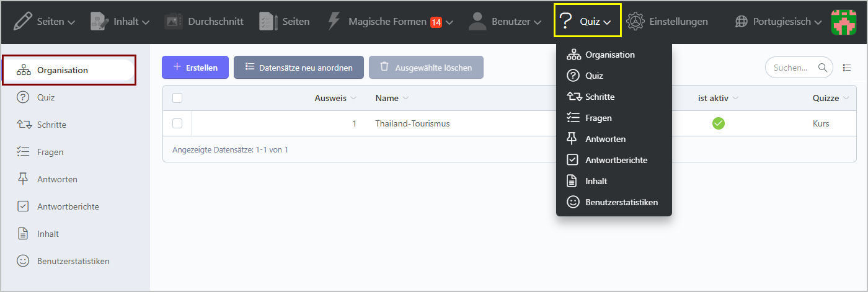
Task: Sort by the ist aktiv column
Action: [x=718, y=98]
